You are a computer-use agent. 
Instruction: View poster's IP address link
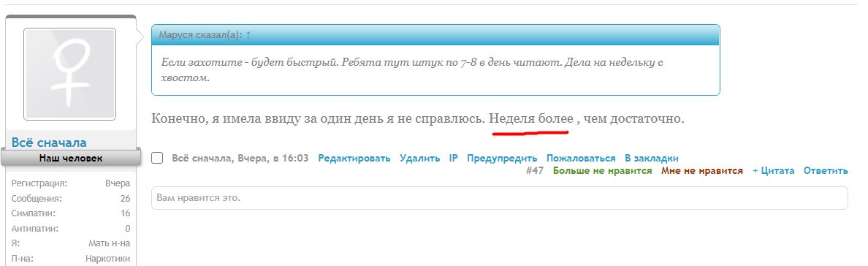coord(454,158)
